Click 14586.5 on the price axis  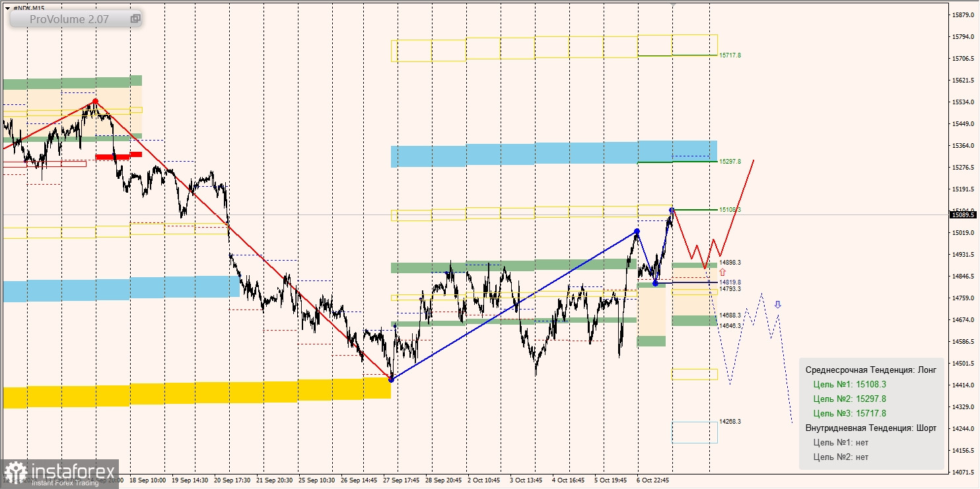pos(963,341)
